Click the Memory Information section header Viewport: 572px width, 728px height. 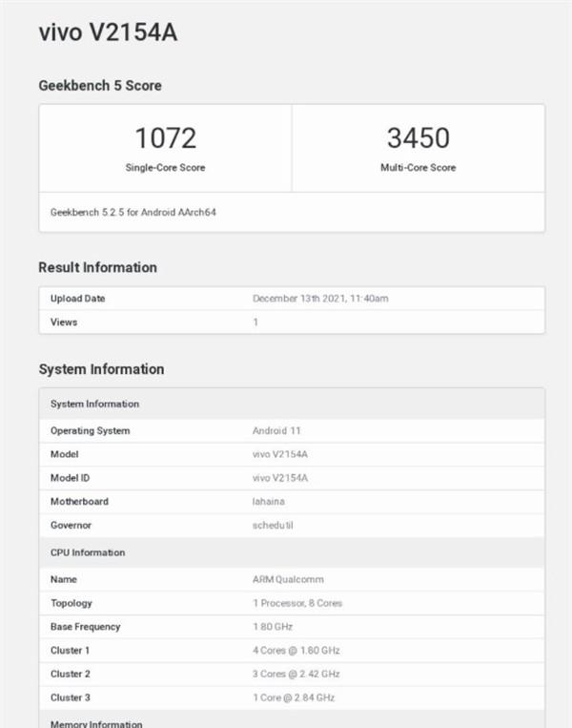point(292,719)
